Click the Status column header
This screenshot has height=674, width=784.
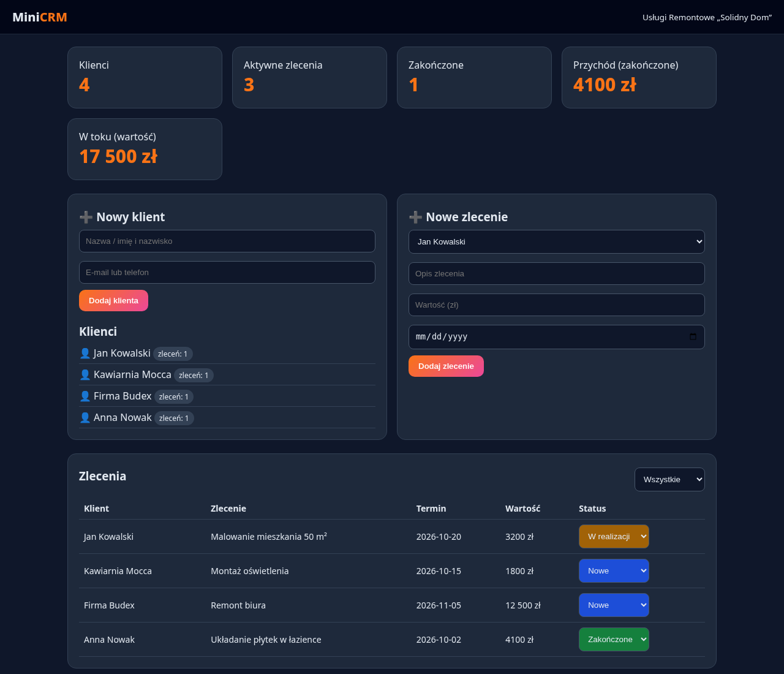tap(592, 509)
